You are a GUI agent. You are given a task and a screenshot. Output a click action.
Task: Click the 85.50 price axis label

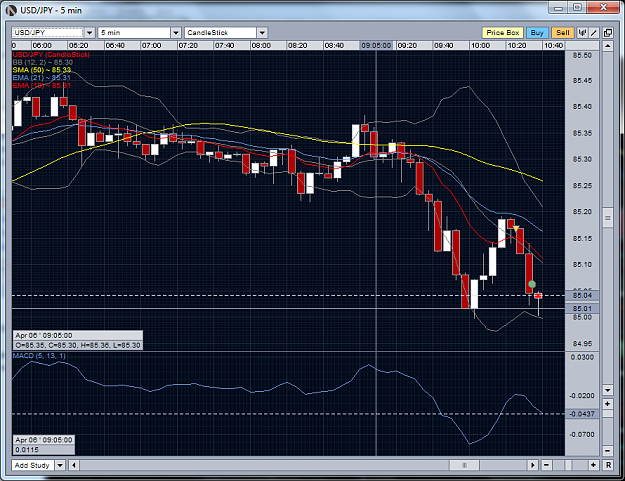(x=582, y=55)
